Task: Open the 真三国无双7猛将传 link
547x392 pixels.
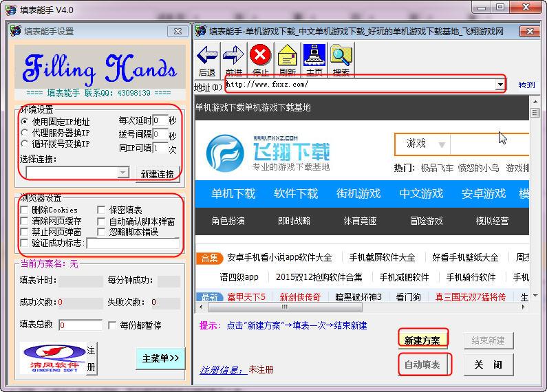Action: (x=470, y=297)
